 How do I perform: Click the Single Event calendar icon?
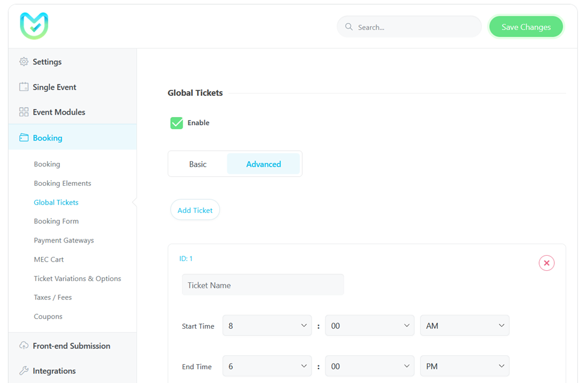coord(24,87)
